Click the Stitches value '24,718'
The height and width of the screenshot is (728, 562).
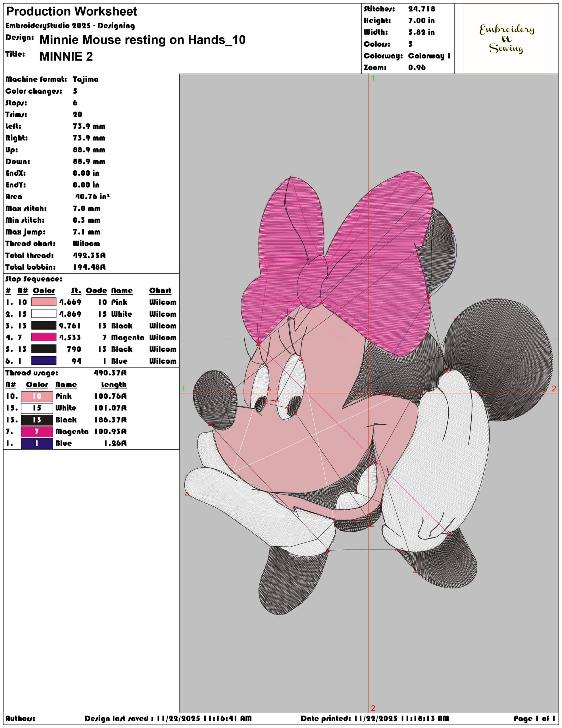pos(421,9)
